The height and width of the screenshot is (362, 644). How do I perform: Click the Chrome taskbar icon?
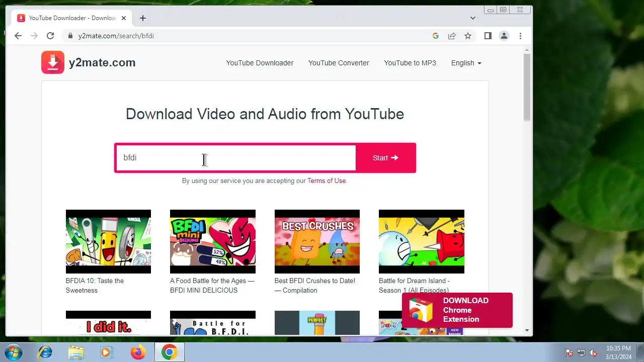[169, 352]
